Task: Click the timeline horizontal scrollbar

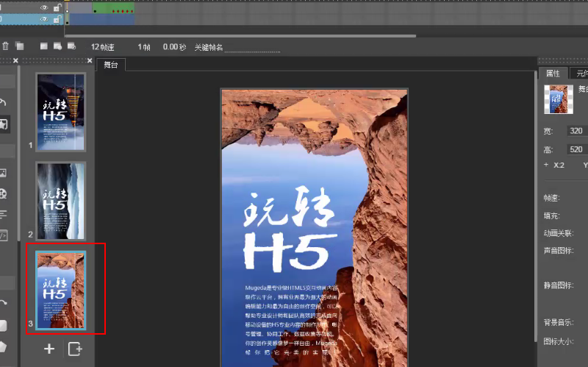Action: pos(240,36)
